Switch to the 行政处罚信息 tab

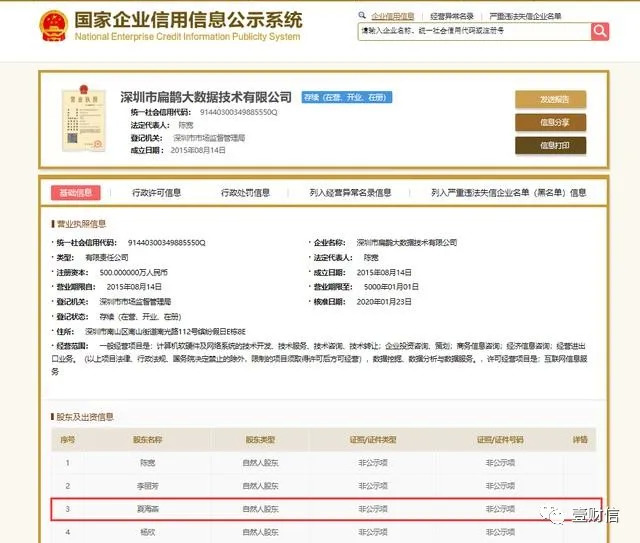[x=245, y=193]
